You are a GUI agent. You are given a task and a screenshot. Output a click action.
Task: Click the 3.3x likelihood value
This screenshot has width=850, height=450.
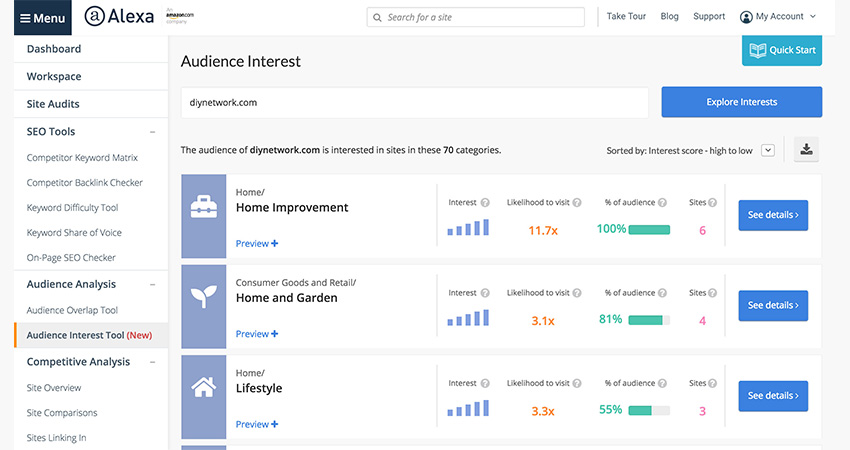543,412
